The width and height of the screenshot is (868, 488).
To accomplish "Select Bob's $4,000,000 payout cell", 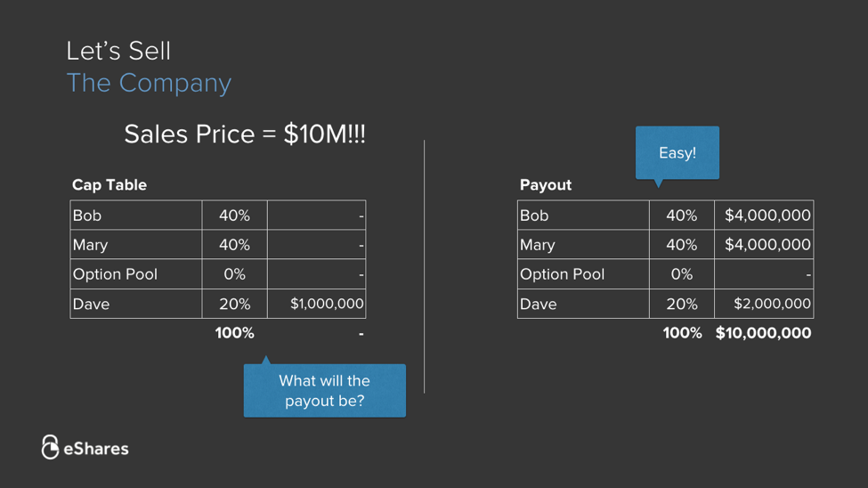I will [764, 216].
